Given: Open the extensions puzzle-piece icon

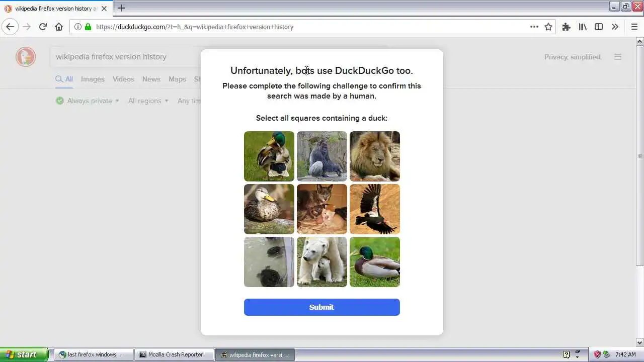Looking at the screenshot, I should (x=567, y=27).
